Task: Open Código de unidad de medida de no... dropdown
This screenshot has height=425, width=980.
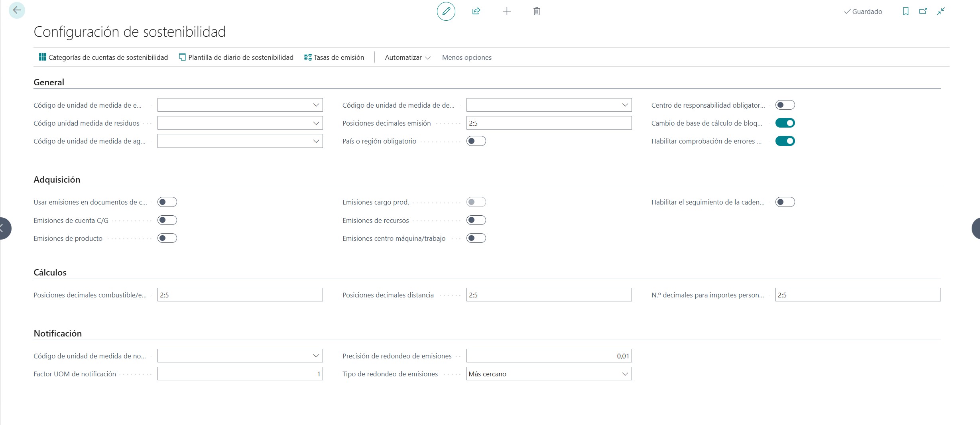Action: point(316,356)
